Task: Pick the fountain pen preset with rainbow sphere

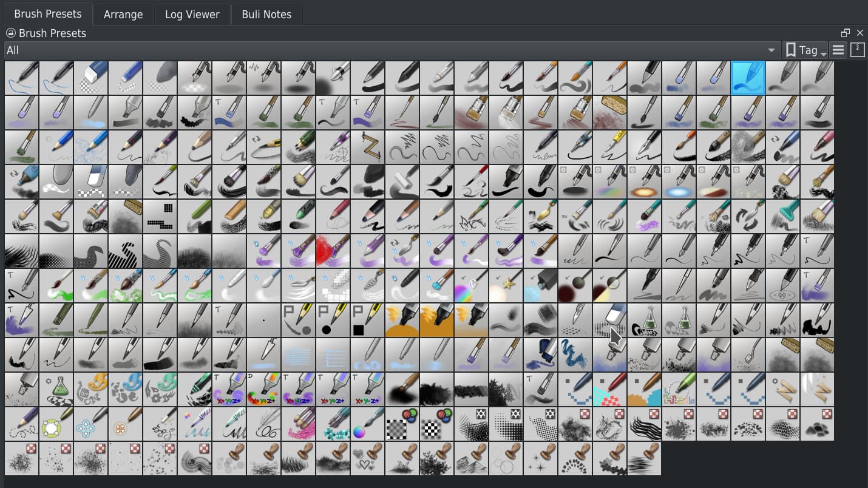Action: (368, 424)
